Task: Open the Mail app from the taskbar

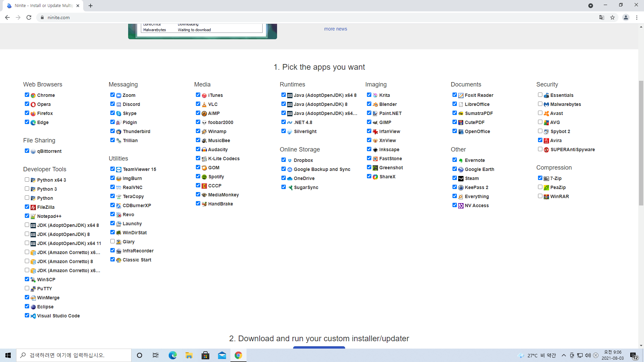Action: 222,355
